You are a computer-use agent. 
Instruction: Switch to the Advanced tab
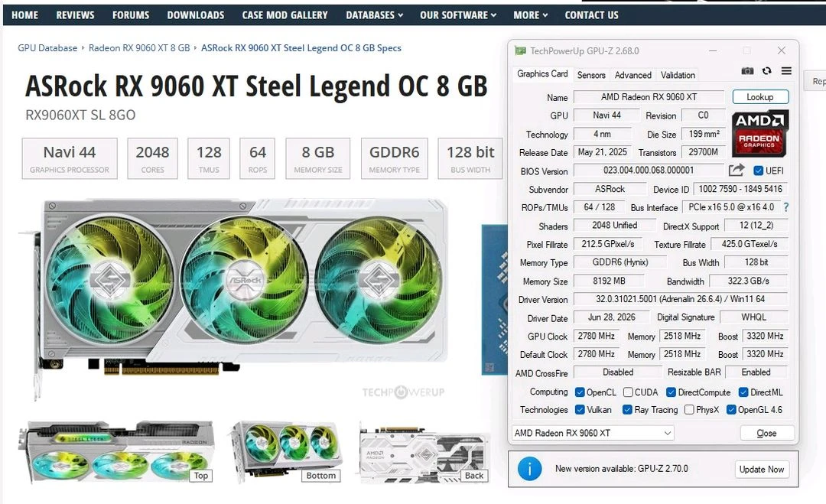633,75
